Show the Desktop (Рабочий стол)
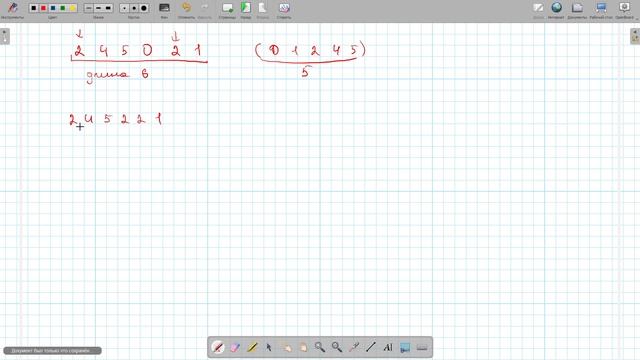This screenshot has width=640, height=360. tap(601, 8)
